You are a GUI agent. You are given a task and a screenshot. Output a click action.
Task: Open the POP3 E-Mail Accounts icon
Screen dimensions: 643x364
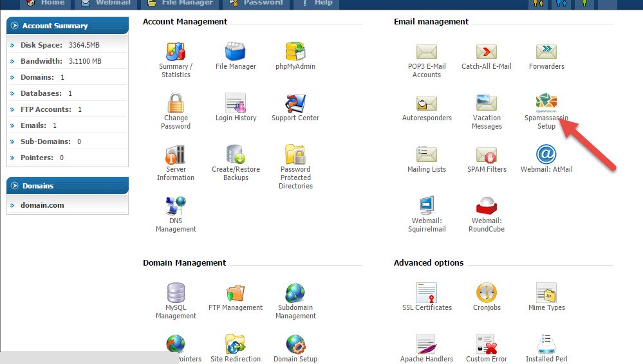(426, 51)
